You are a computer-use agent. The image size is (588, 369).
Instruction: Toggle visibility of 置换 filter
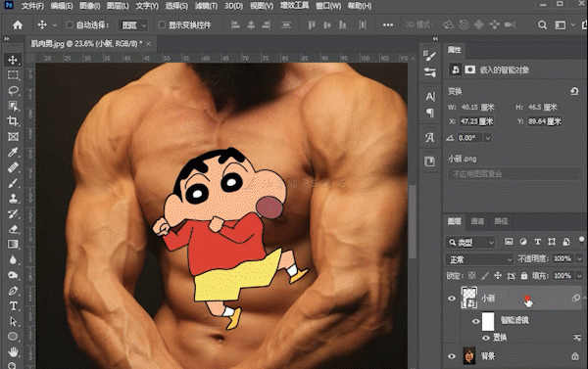(x=486, y=338)
